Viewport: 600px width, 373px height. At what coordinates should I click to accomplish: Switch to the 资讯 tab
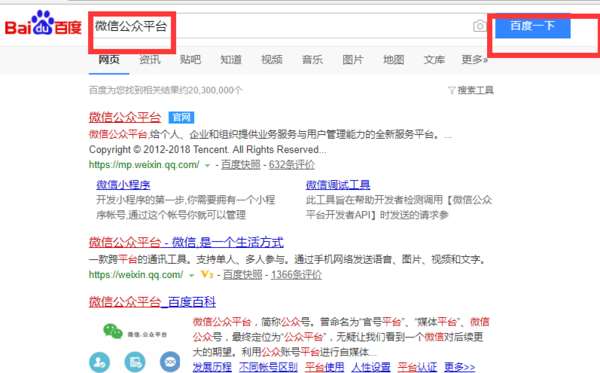click(x=150, y=60)
